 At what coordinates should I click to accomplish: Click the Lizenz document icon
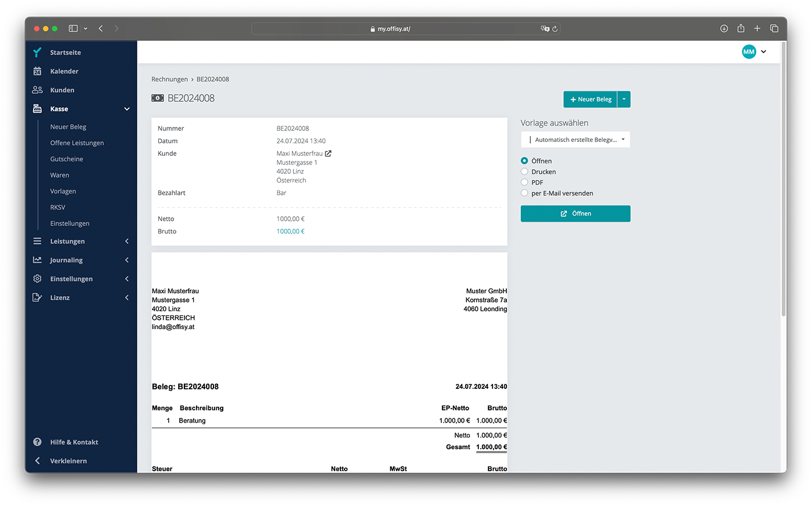(37, 297)
